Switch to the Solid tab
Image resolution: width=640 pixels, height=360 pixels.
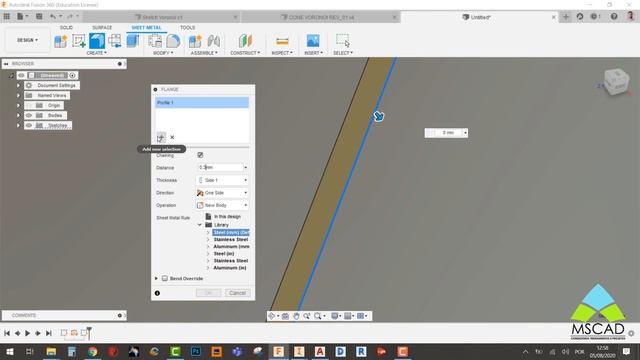66,27
